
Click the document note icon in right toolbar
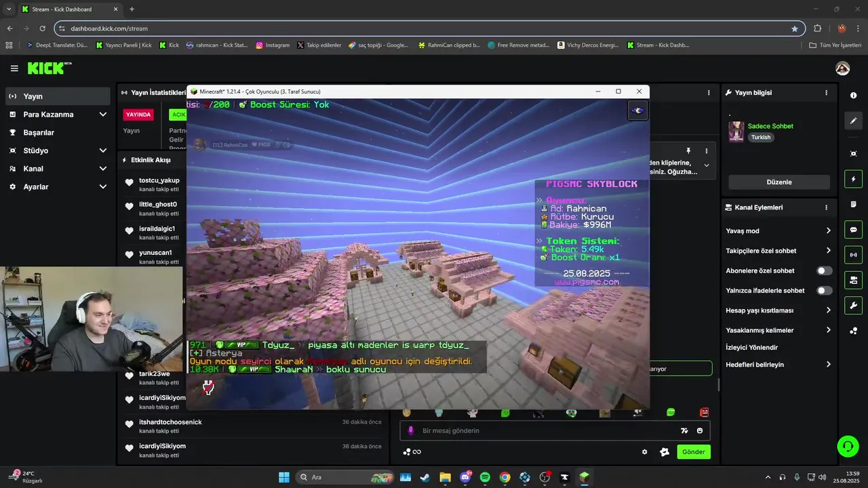tap(853, 204)
